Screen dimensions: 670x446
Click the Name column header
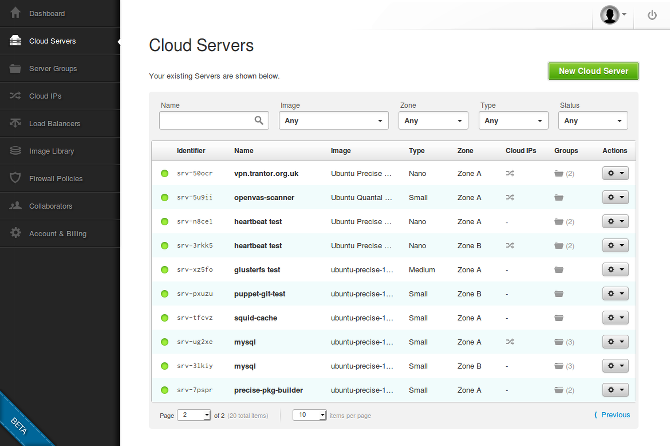244,150
